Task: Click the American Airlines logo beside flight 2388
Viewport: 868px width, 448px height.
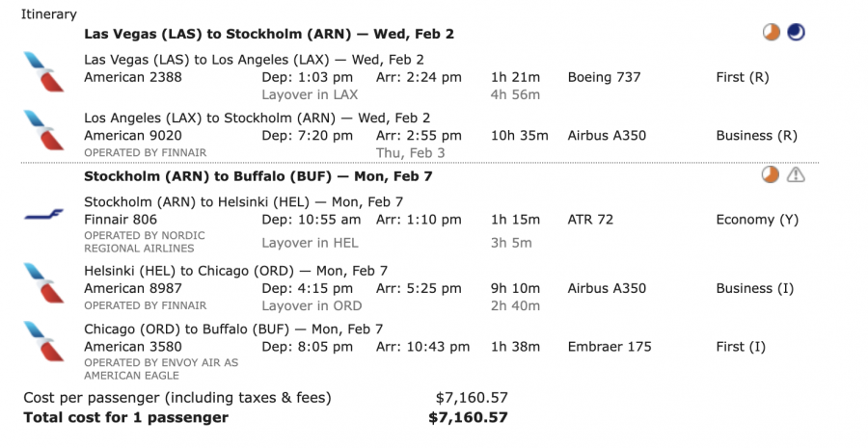Action: [x=43, y=72]
